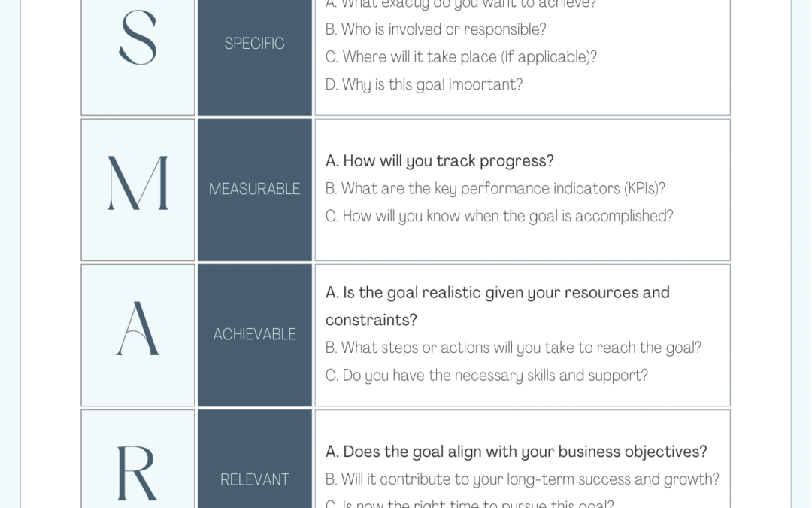Viewport: 812px width, 508px height.
Task: Select the ACHIEVABLE label block
Action: coord(254,334)
